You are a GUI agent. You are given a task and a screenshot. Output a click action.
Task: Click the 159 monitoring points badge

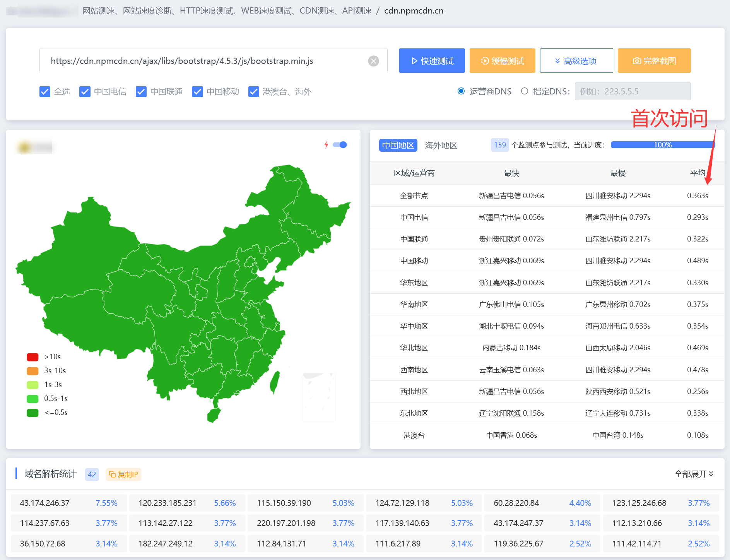tap(500, 145)
